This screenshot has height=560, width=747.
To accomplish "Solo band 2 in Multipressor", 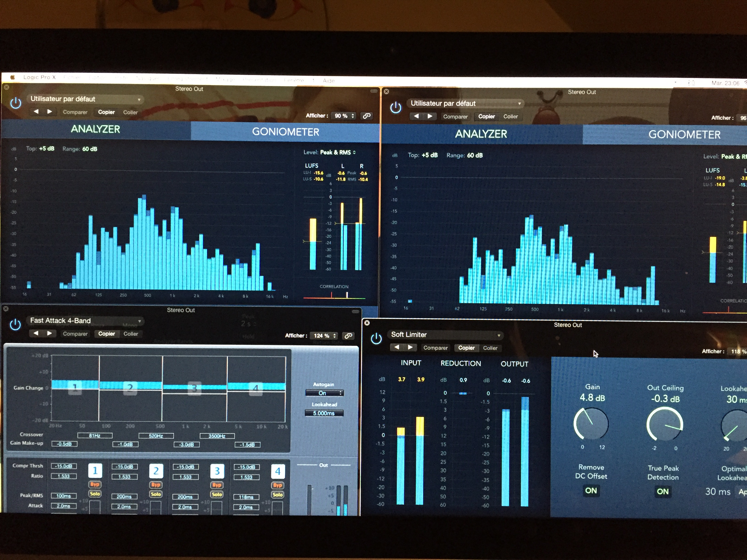I will (x=156, y=494).
